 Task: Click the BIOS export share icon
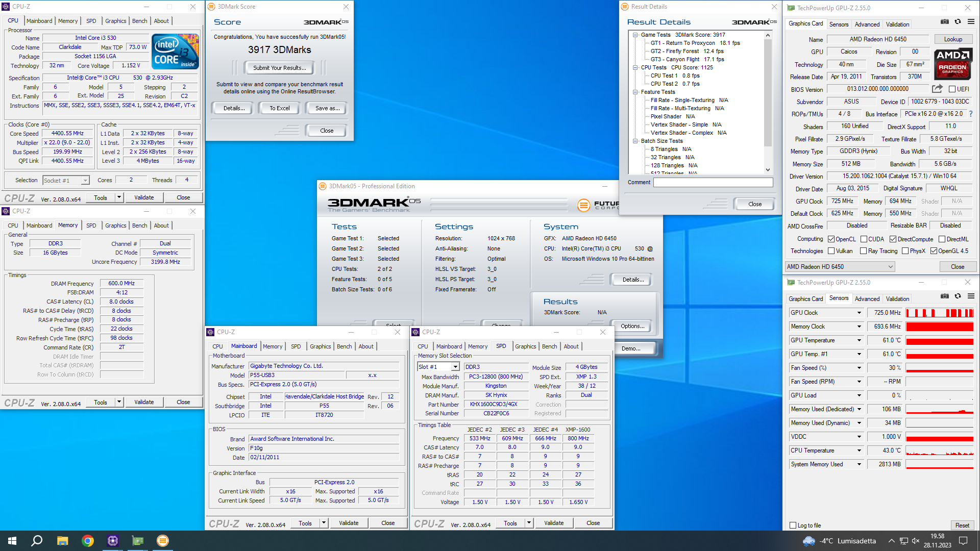937,89
